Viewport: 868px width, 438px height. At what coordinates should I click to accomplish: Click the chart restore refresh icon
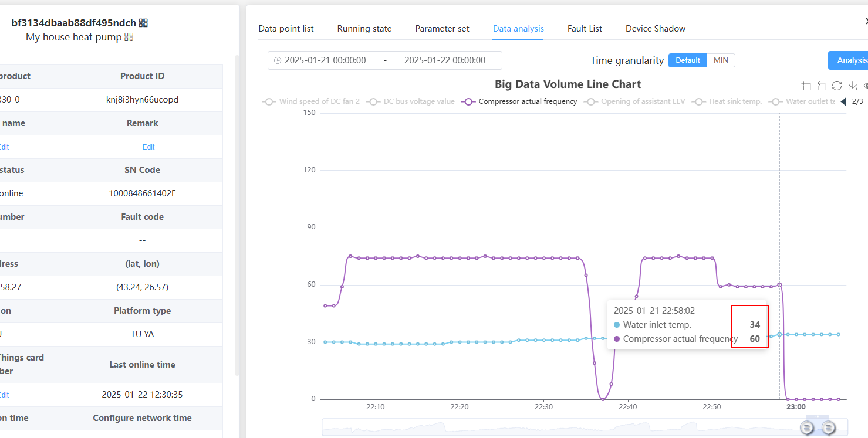[837, 86]
